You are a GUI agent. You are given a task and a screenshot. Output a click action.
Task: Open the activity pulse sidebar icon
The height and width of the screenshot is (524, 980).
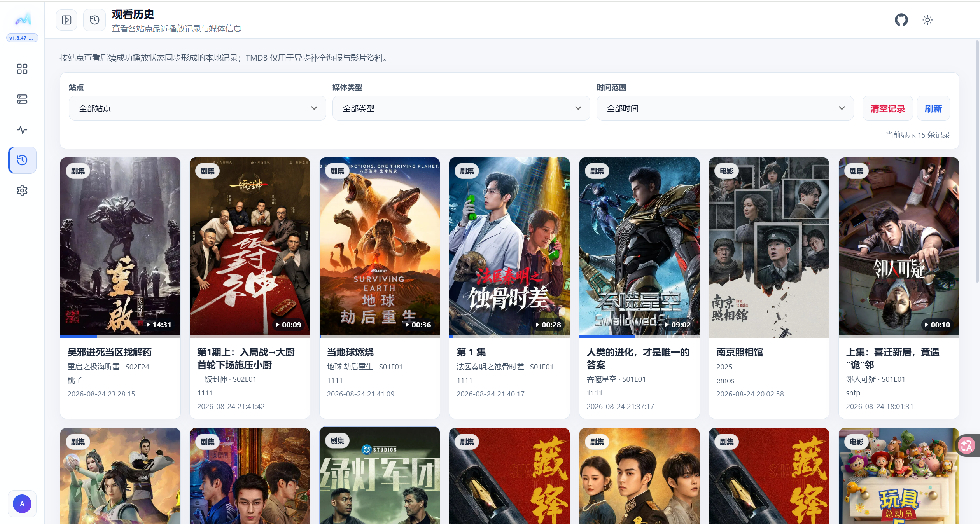tap(22, 129)
